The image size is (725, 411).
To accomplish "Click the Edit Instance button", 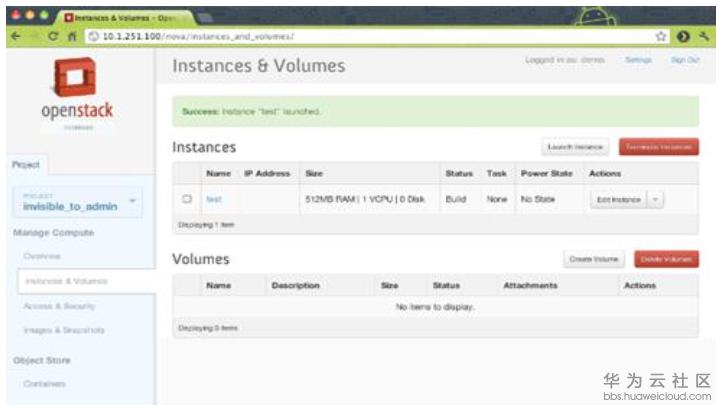I will 619,200.
